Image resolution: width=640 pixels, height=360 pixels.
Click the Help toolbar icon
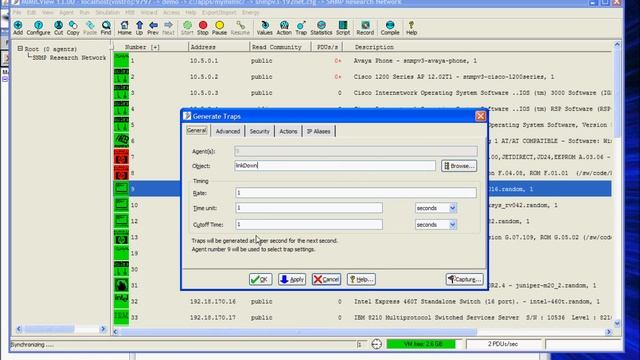coord(411,28)
